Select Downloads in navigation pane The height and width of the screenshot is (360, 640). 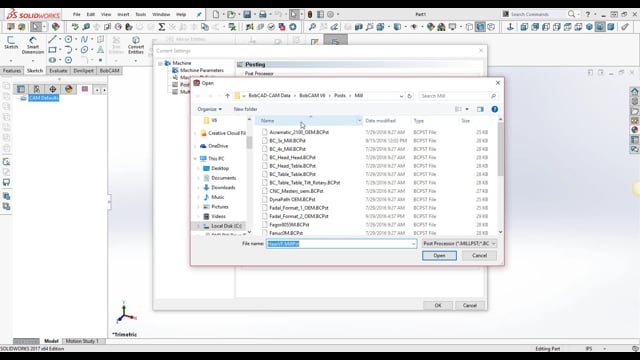pos(223,187)
